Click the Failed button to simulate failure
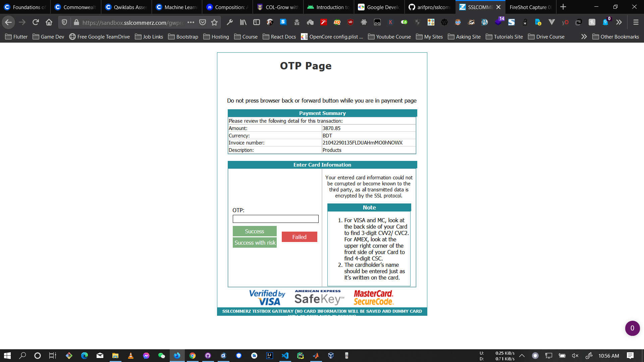 click(x=299, y=236)
